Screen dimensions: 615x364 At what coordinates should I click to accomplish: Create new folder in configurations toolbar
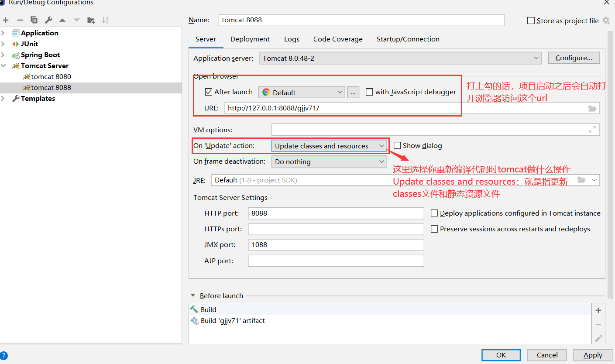point(91,20)
